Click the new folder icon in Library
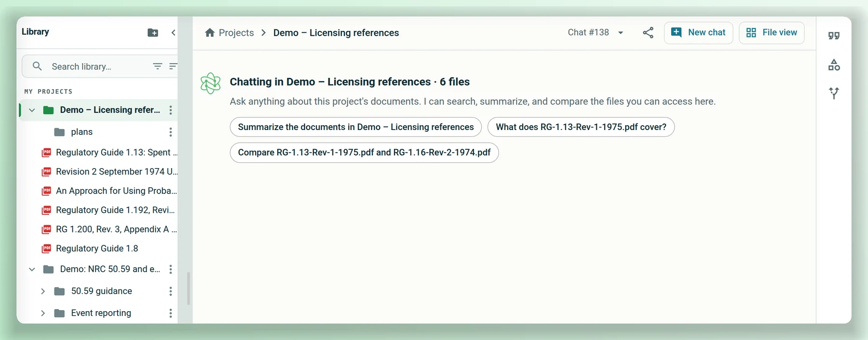Image resolution: width=868 pixels, height=340 pixels. (x=153, y=33)
